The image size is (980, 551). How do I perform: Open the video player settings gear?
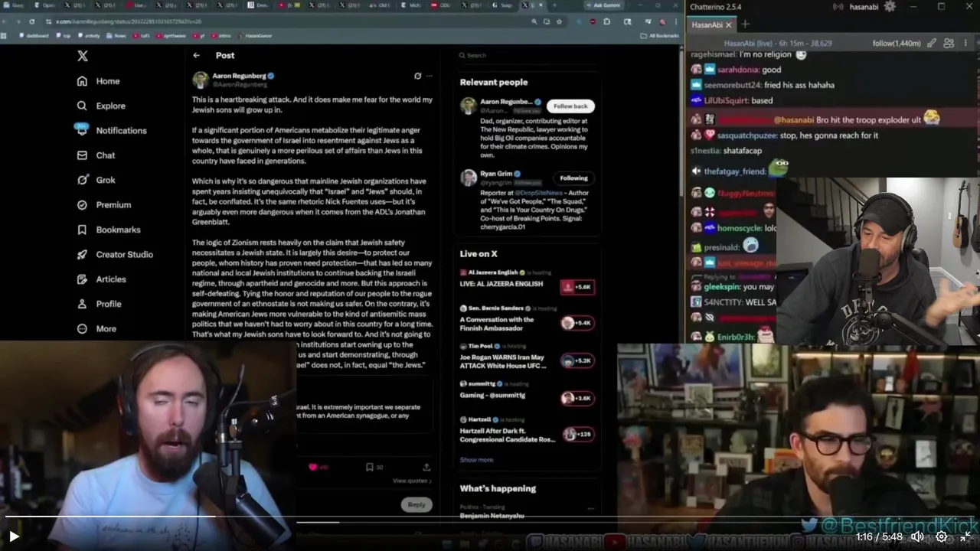(x=942, y=536)
